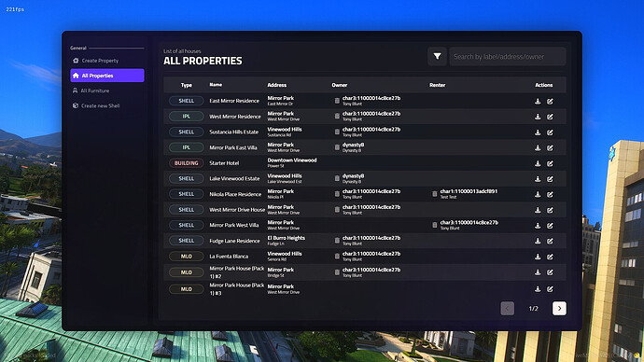This screenshot has height=362, width=644.
Task: Click the Renter column header
Action: click(438, 85)
